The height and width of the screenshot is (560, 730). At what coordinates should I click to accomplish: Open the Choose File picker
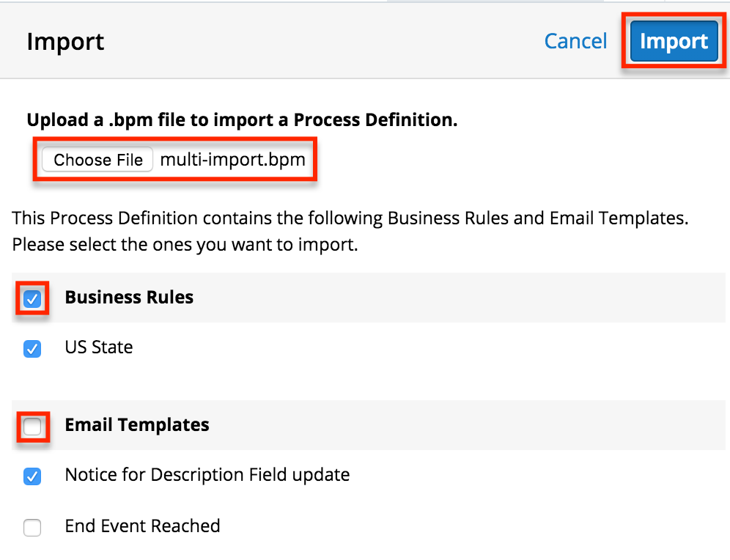[97, 160]
